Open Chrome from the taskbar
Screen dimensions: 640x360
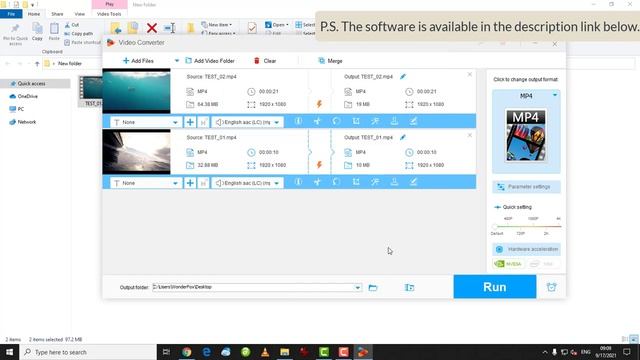point(187,352)
